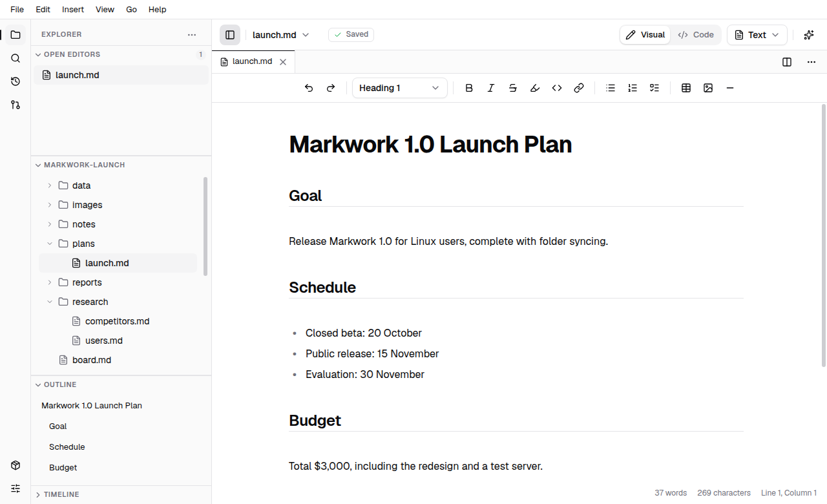The width and height of the screenshot is (827, 504).
Task: Open the extensions cube icon at bottom left
Action: [16, 465]
